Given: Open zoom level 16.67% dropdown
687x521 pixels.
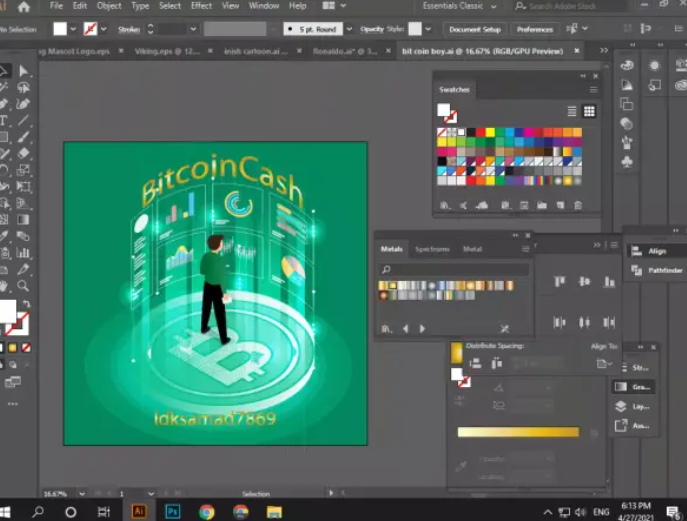Looking at the screenshot, I should click(x=82, y=494).
